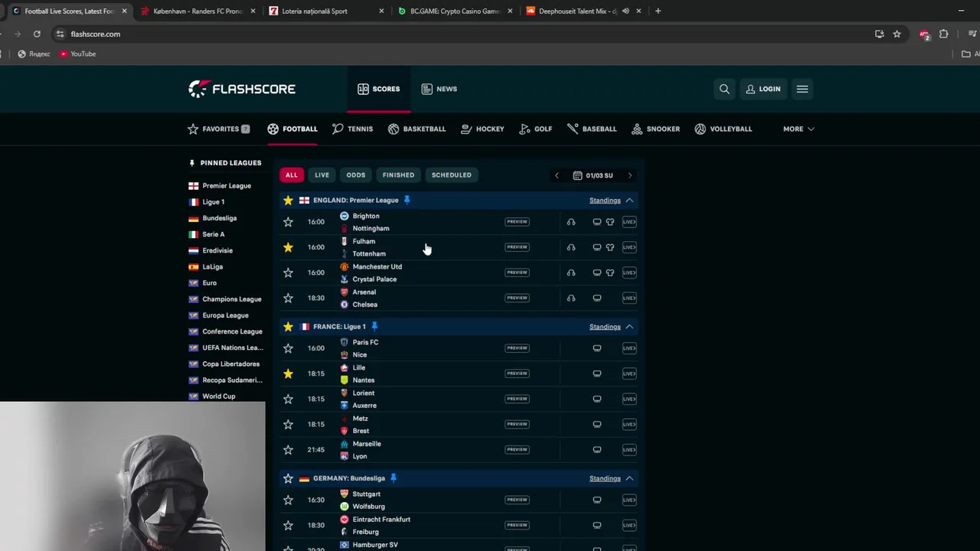Open the HOCKEY sport menu
980x551 pixels.
(x=482, y=129)
